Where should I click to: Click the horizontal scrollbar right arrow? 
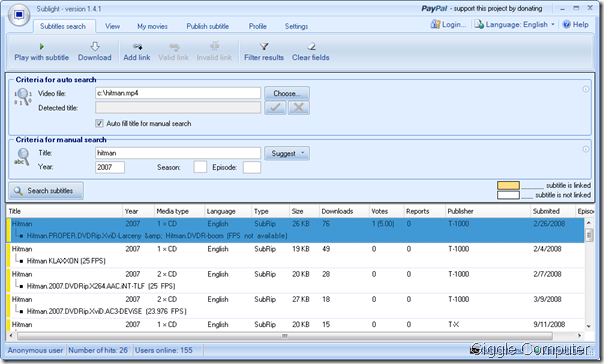point(579,336)
